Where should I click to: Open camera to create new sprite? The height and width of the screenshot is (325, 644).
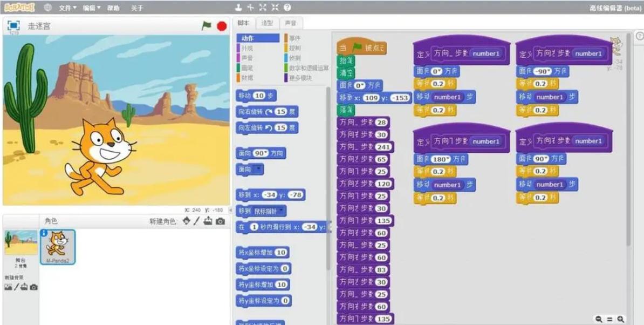pyautogui.click(x=220, y=221)
